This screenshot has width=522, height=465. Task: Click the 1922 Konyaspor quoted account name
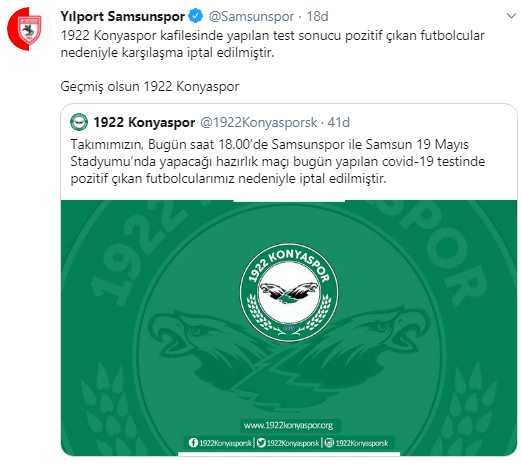click(144, 123)
